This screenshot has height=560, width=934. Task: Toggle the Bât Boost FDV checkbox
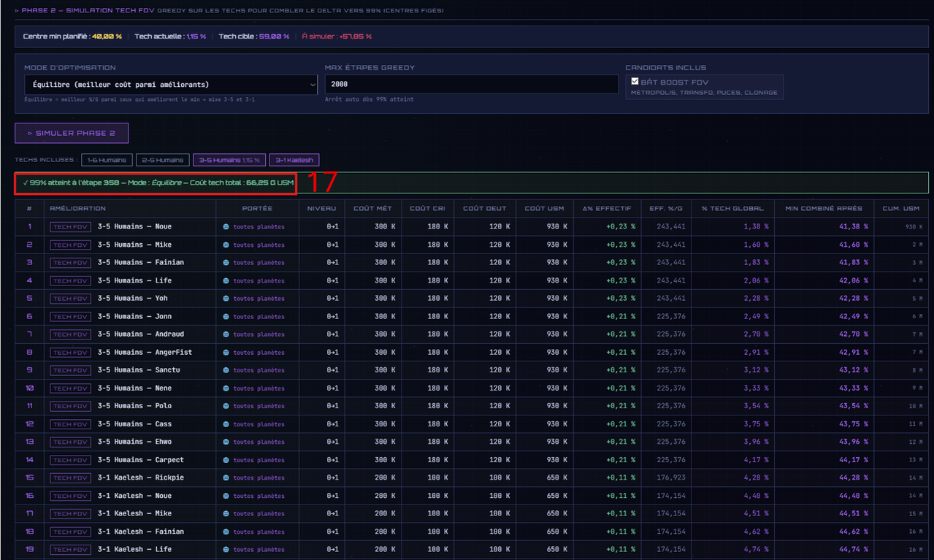pyautogui.click(x=635, y=82)
